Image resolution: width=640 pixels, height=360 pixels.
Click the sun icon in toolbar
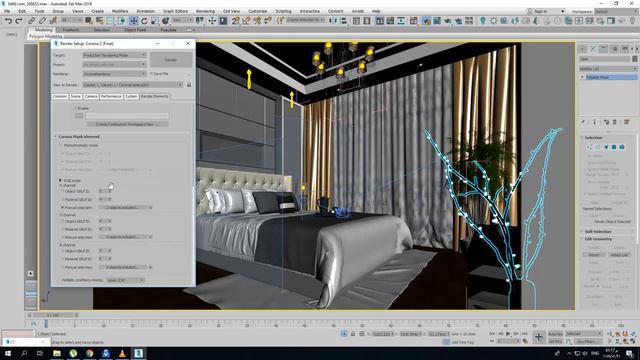pyautogui.click(x=493, y=20)
